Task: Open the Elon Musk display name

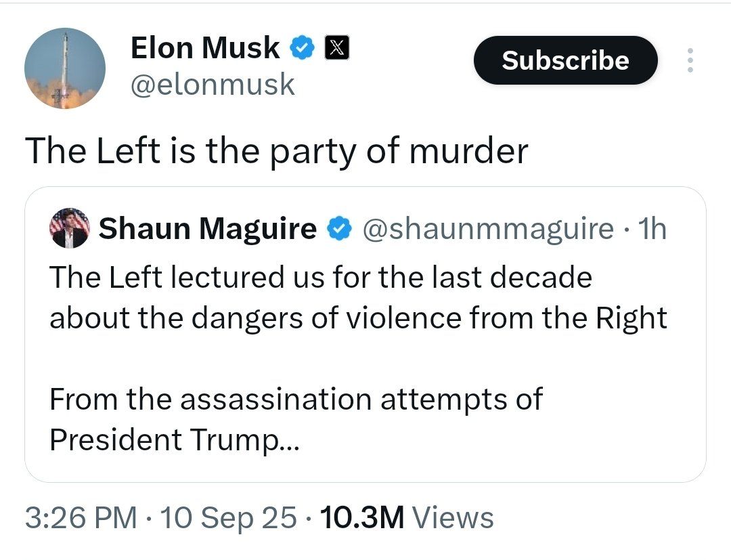Action: point(204,47)
